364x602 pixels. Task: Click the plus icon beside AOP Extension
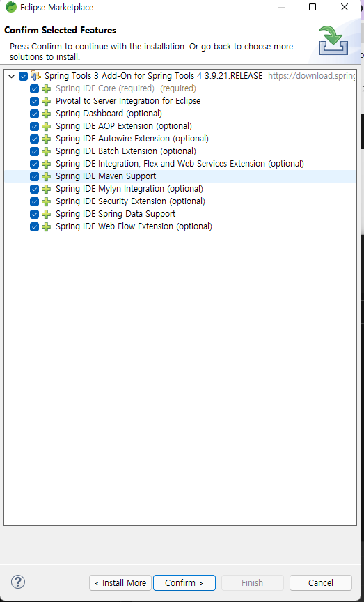pos(47,126)
